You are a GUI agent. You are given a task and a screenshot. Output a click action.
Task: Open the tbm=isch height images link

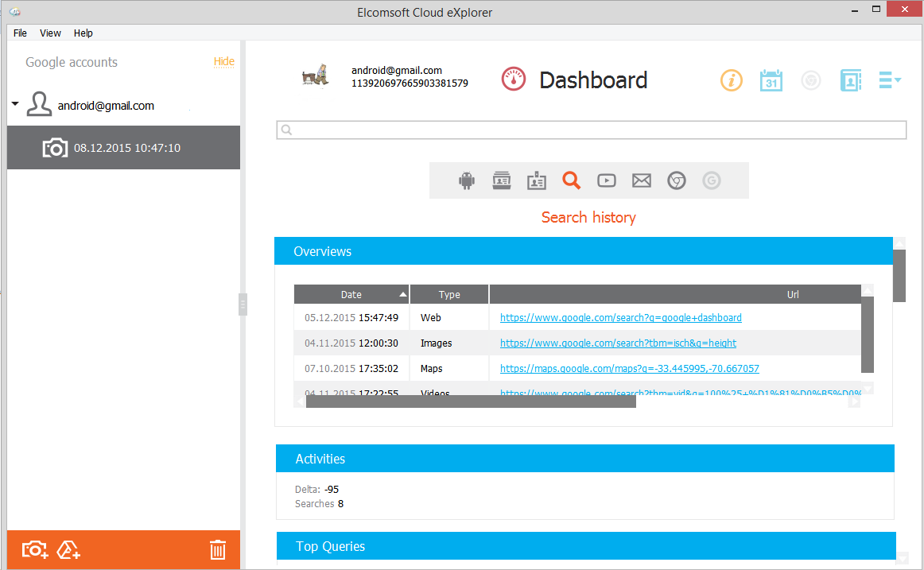(x=618, y=343)
